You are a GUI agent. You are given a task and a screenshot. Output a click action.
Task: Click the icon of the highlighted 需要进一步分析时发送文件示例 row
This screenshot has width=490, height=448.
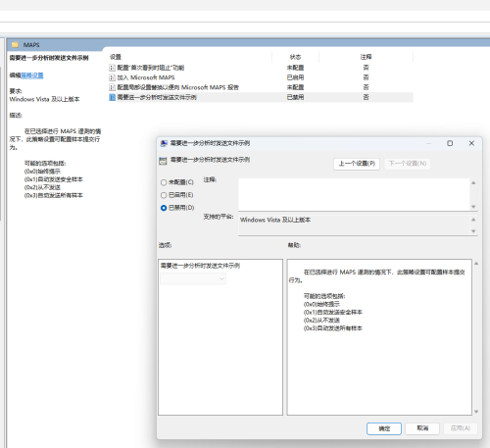112,97
